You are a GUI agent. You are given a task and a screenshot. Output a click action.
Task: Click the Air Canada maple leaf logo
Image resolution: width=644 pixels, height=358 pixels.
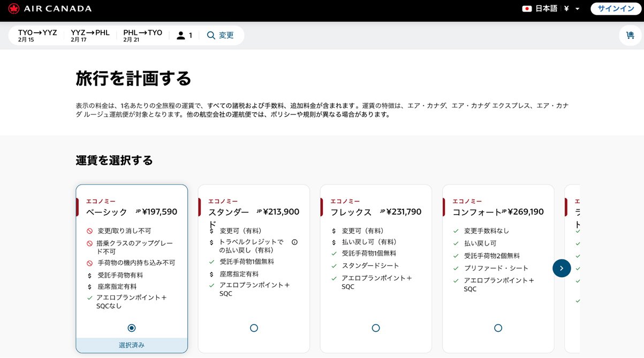[14, 9]
